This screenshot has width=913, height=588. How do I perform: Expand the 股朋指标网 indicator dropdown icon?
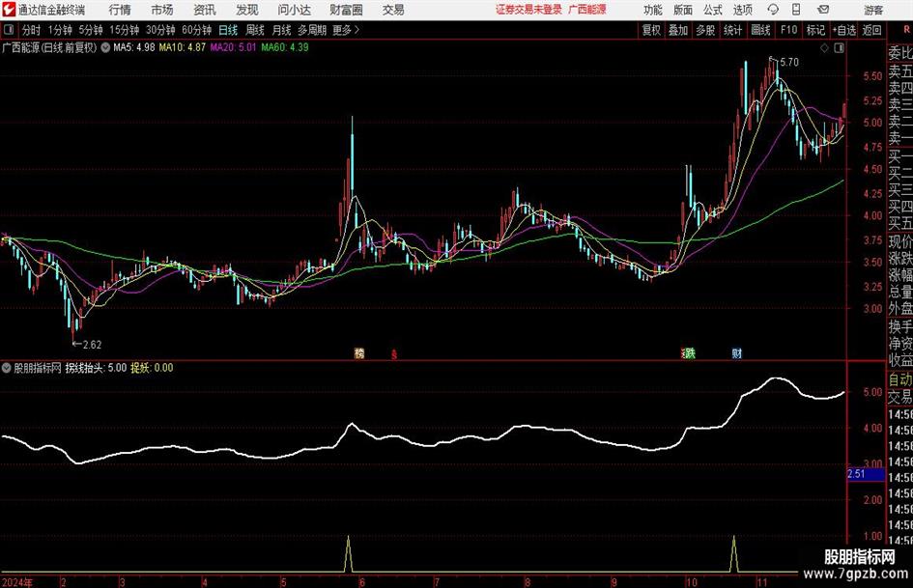pyautogui.click(x=7, y=368)
